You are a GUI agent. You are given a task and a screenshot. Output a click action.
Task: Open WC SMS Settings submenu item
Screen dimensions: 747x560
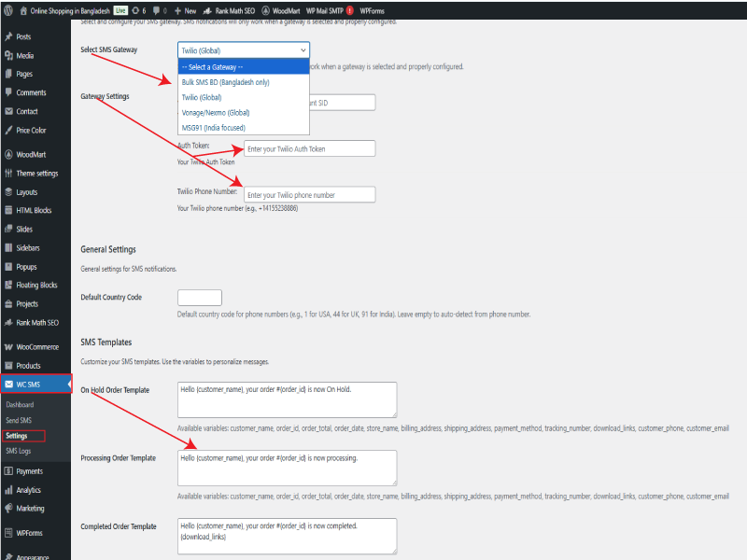point(17,436)
